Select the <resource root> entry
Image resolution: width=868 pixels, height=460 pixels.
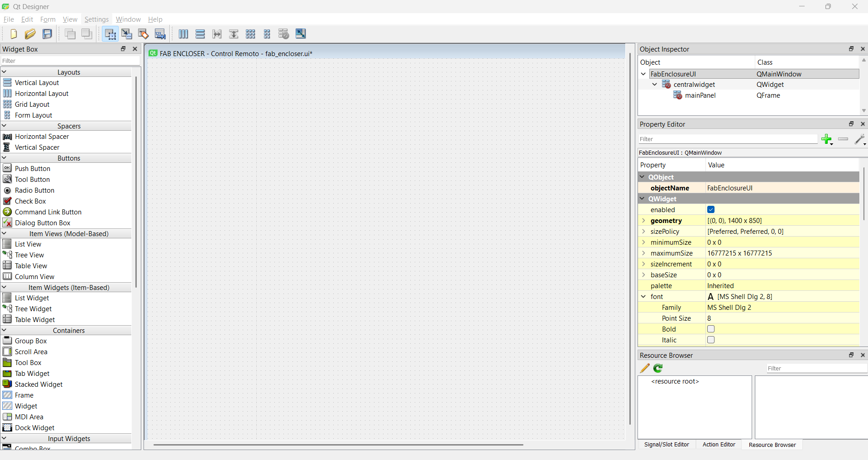[675, 381]
